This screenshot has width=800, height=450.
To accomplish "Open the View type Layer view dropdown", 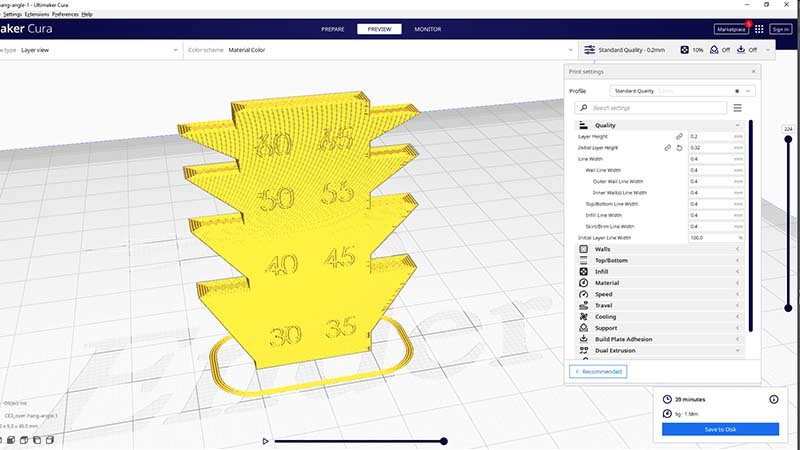I will [89, 50].
